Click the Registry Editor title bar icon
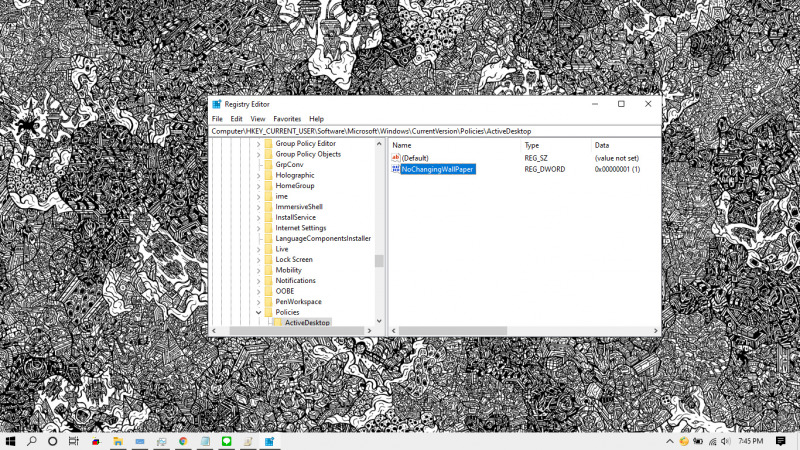Screen dimensions: 800x450 point(217,104)
